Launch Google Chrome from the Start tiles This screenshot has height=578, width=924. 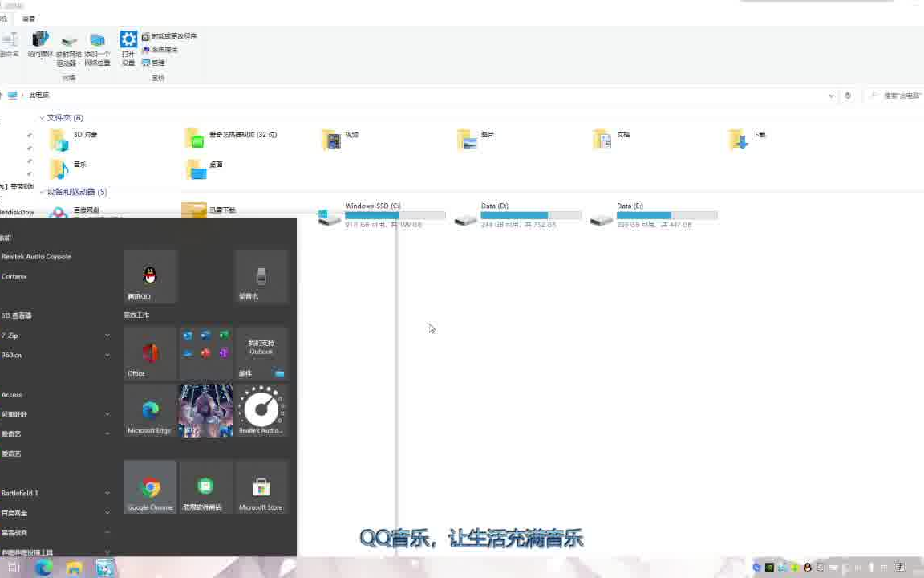pos(149,486)
